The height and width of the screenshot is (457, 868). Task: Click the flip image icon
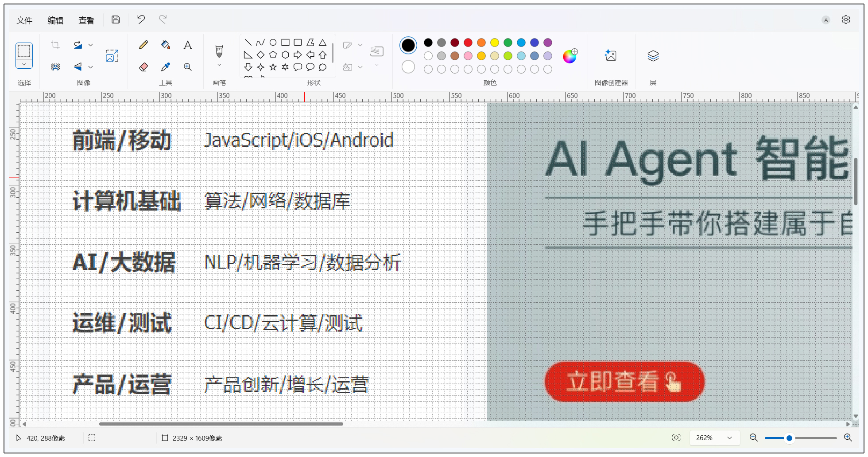coord(78,67)
